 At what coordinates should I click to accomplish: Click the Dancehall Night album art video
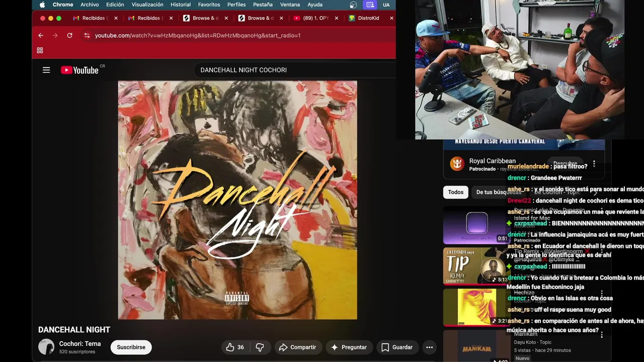click(237, 200)
